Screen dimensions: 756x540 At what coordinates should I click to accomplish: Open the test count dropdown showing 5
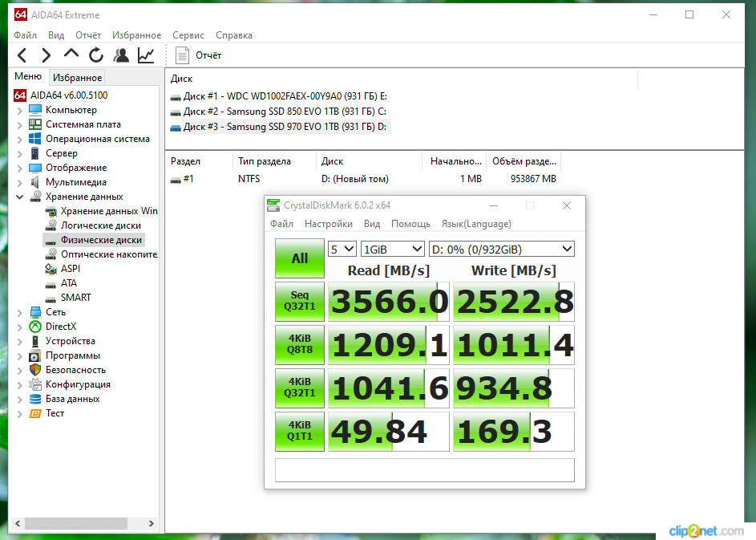pyautogui.click(x=342, y=249)
